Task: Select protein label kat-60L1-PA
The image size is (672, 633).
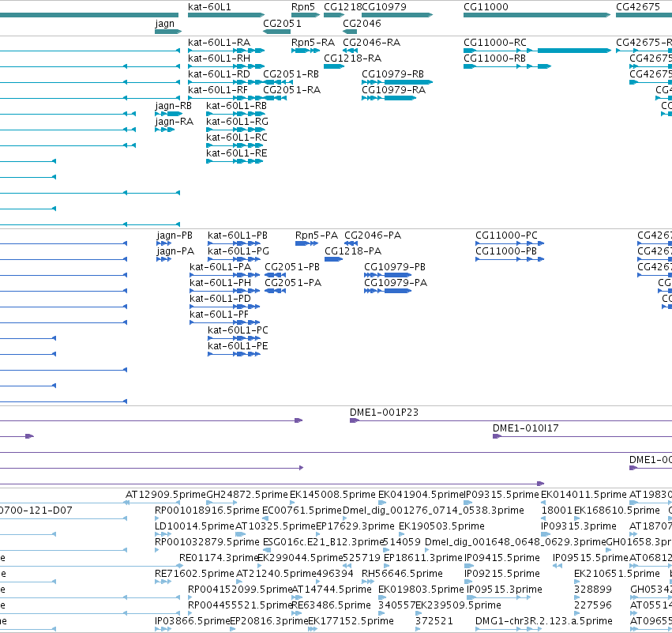Action: [220, 267]
